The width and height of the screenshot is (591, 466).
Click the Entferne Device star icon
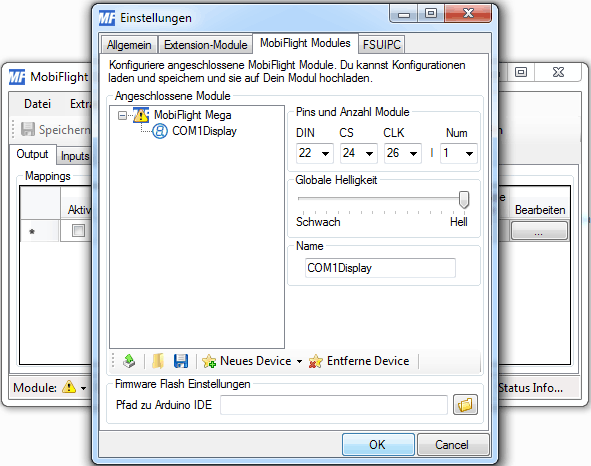click(315, 361)
